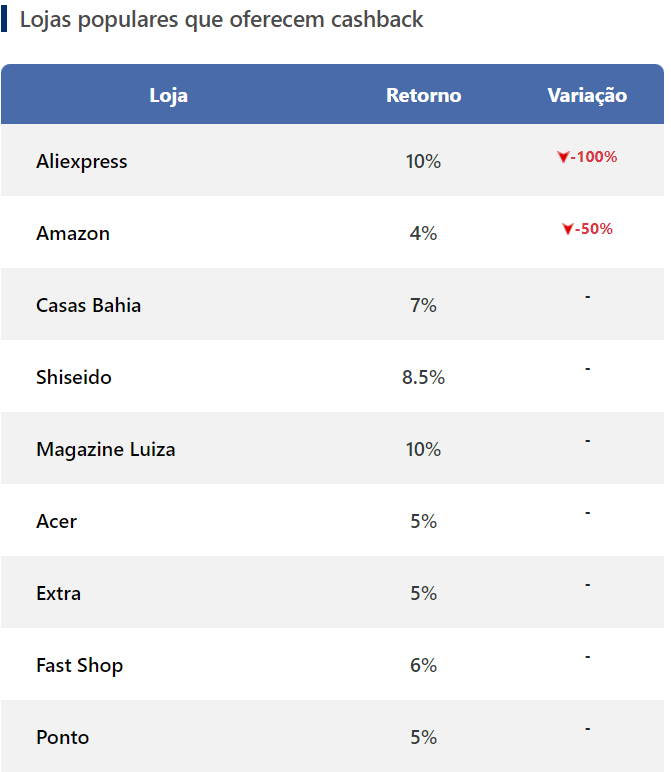Open the Amazon store link
671x772 pixels.
click(x=73, y=233)
